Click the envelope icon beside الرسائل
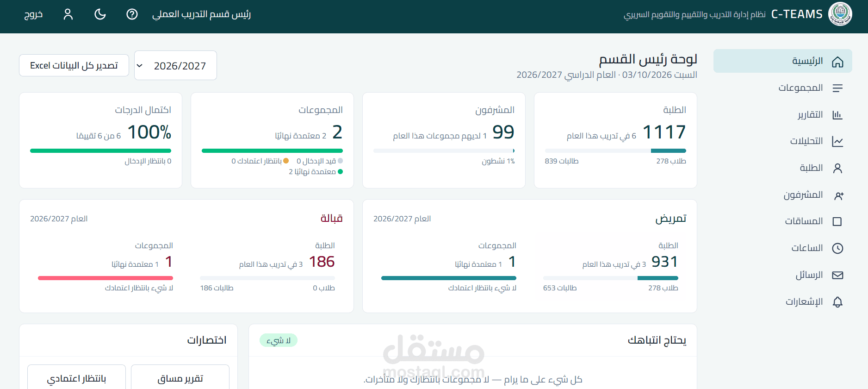The height and width of the screenshot is (389, 868). pyautogui.click(x=837, y=275)
